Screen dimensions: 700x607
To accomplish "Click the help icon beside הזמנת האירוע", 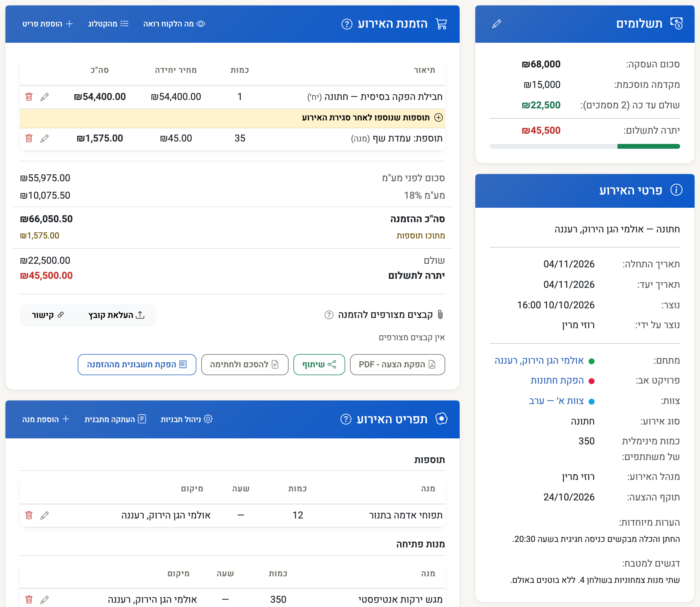I will pos(347,24).
